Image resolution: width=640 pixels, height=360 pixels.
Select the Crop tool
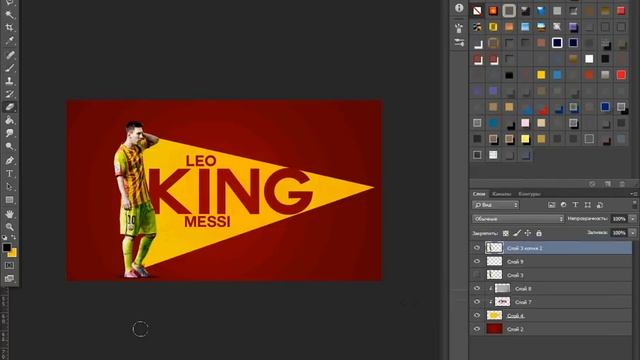tap(9, 28)
